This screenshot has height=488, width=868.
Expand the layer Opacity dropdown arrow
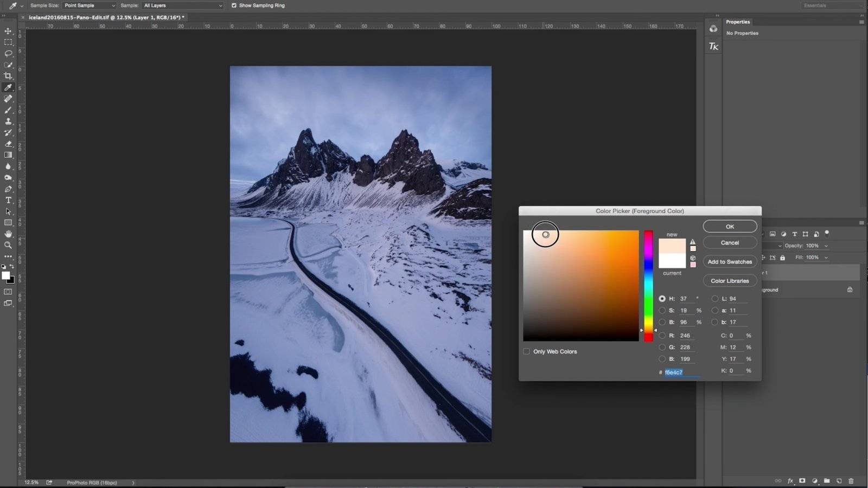(x=826, y=246)
